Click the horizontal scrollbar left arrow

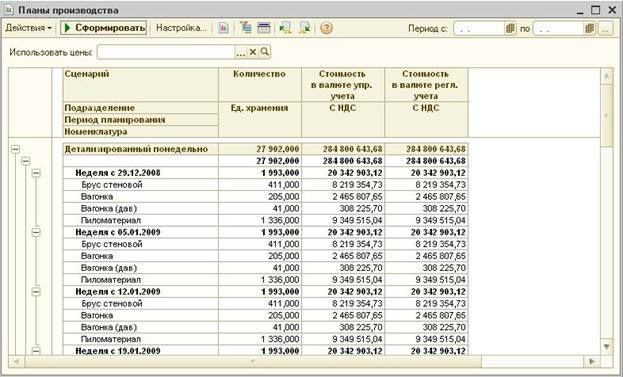(x=16, y=362)
